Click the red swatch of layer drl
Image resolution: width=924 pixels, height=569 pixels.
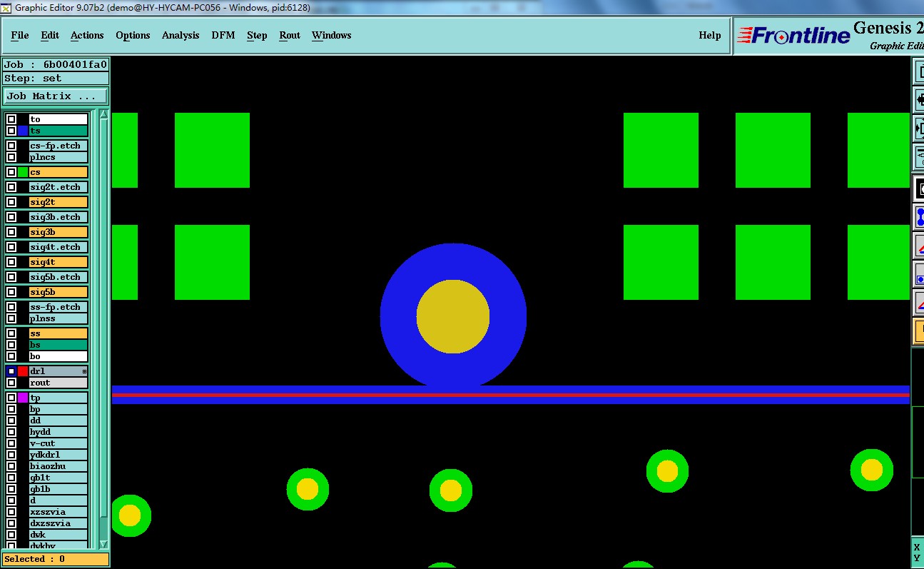pyautogui.click(x=23, y=371)
